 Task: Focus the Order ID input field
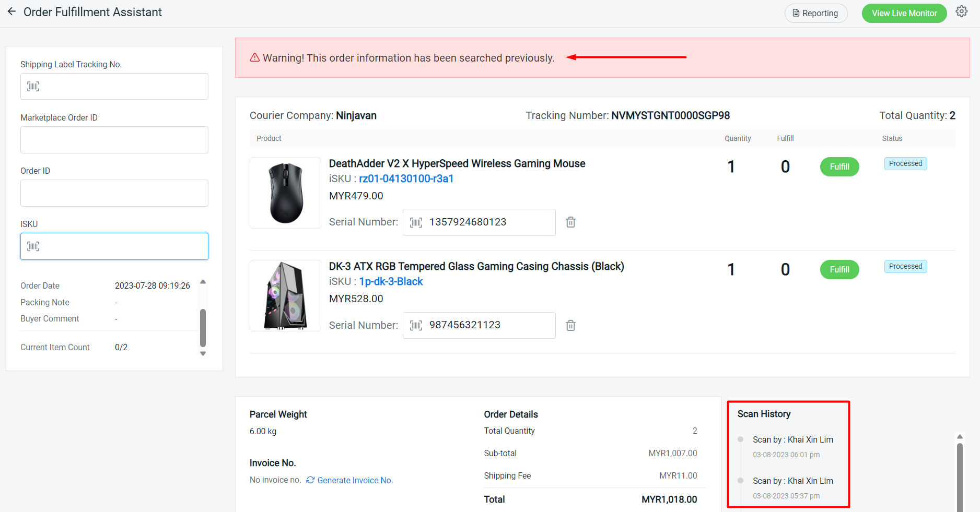[x=114, y=193]
